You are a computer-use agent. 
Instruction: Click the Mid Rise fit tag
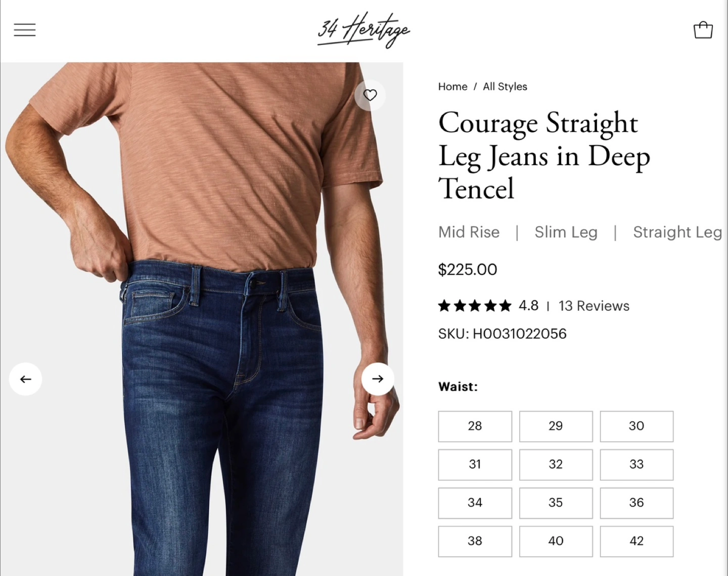click(469, 232)
